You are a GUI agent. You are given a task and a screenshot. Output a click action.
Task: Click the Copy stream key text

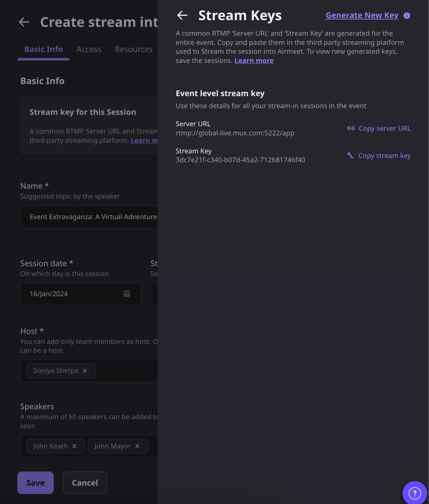[384, 156]
